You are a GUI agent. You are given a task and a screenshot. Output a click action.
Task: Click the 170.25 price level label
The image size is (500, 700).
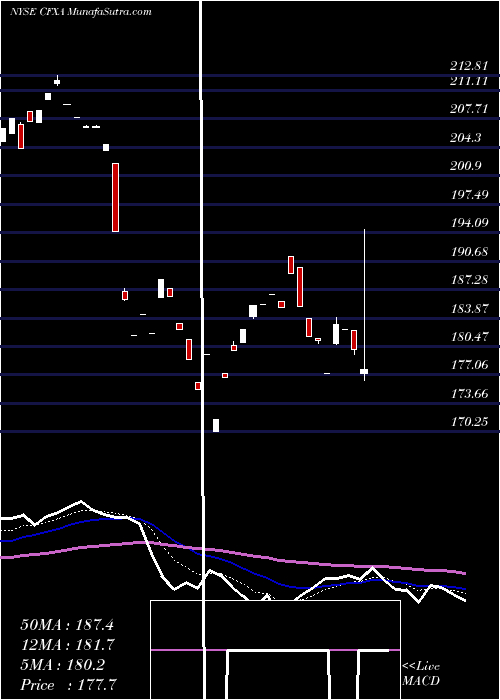[x=469, y=422]
